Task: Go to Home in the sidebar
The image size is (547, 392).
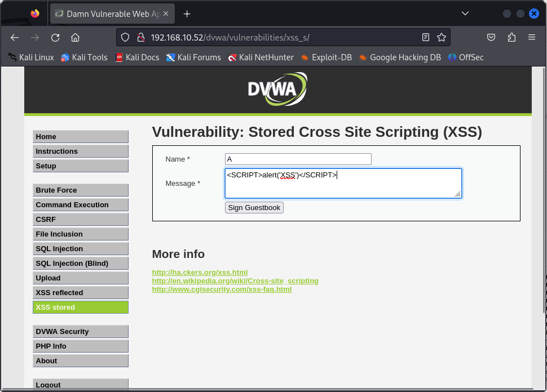Action: [81, 137]
